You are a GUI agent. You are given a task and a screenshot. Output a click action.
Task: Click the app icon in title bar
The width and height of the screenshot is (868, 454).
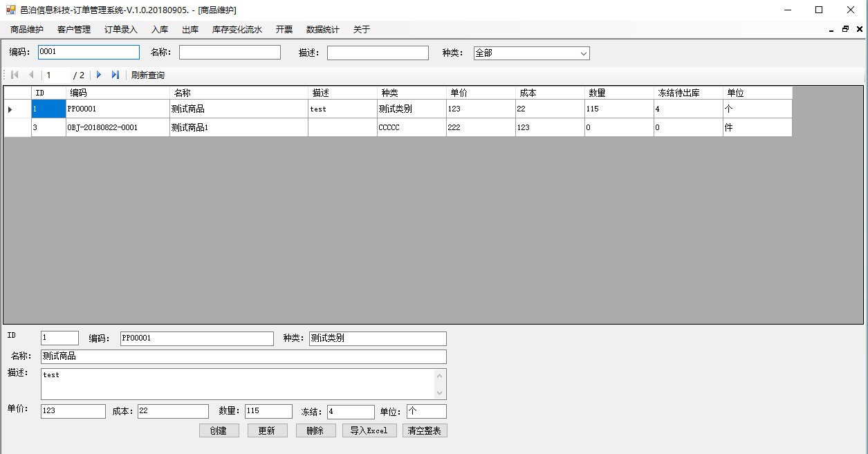(10, 10)
